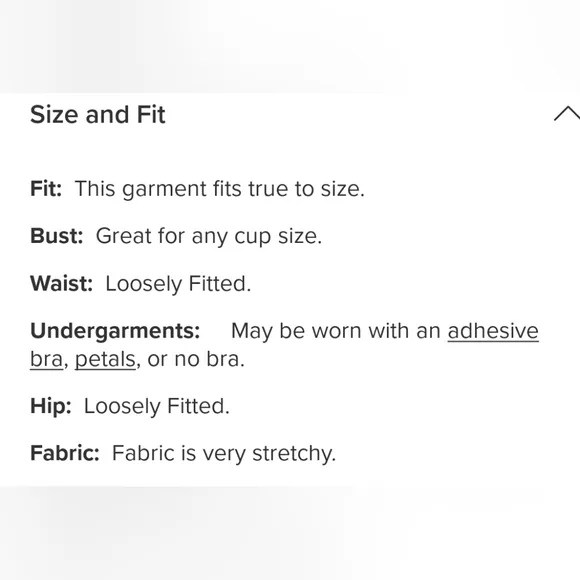Select the bold Hip: label
Image resolution: width=580 pixels, height=580 pixels.
(x=51, y=406)
